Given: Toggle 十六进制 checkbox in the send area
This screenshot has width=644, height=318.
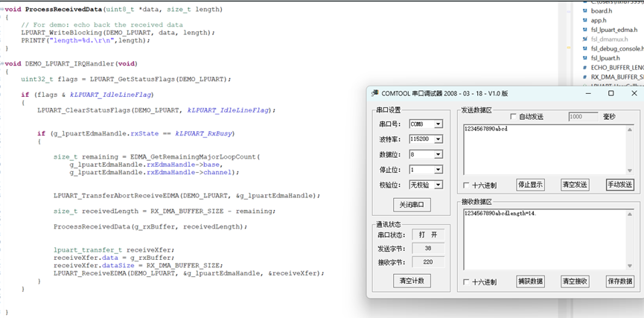Looking at the screenshot, I should [466, 185].
